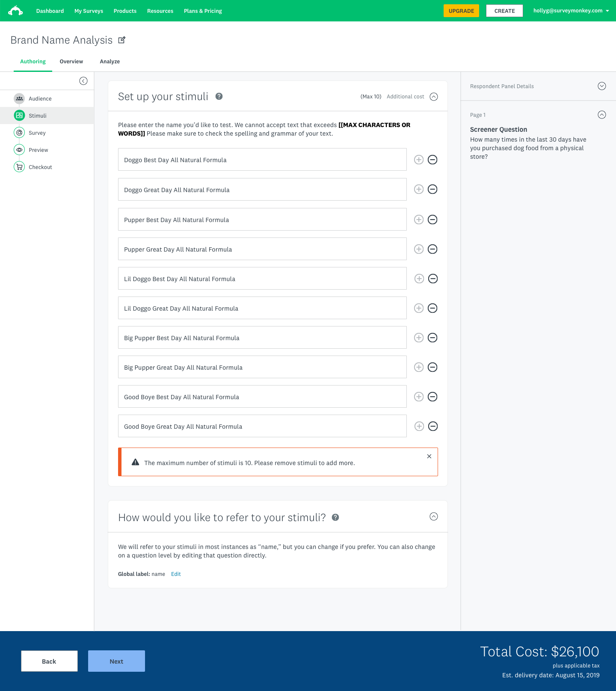Image resolution: width=616 pixels, height=691 pixels.
Task: Click the yellow UPGRADE button
Action: tap(461, 11)
